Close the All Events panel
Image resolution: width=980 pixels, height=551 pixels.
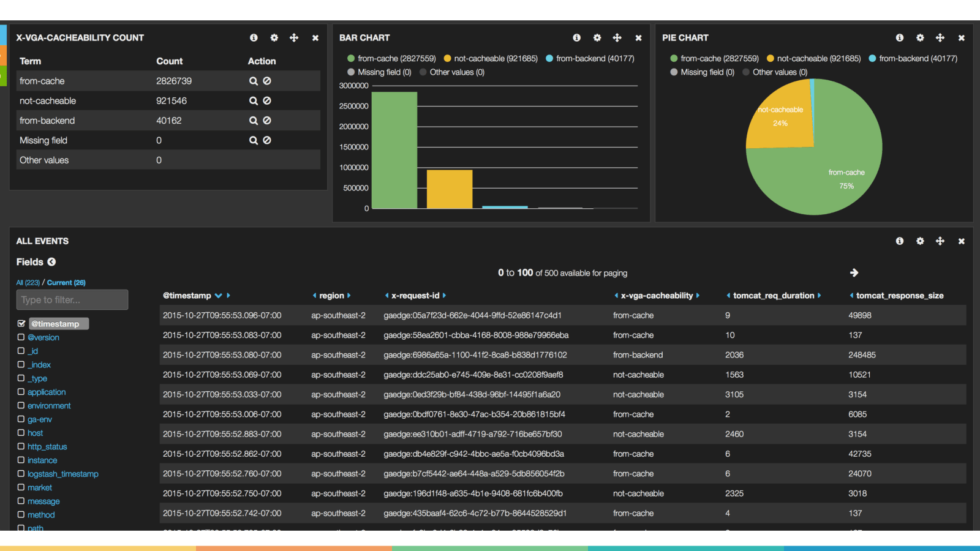[x=962, y=241]
